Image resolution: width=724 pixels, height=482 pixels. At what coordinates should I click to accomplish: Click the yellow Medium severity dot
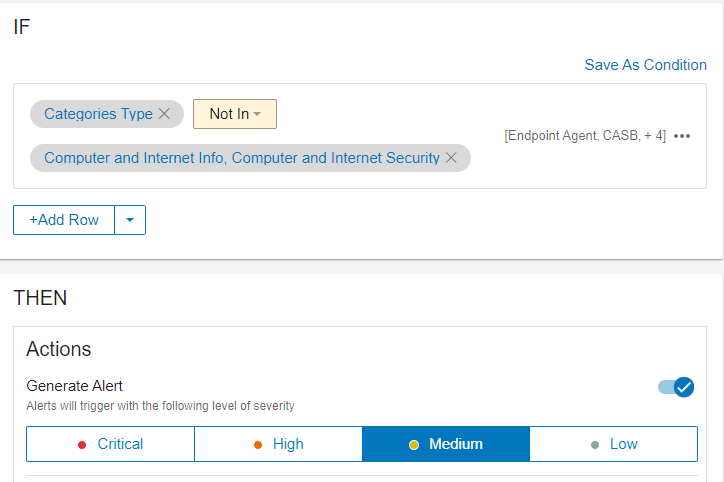click(x=414, y=444)
